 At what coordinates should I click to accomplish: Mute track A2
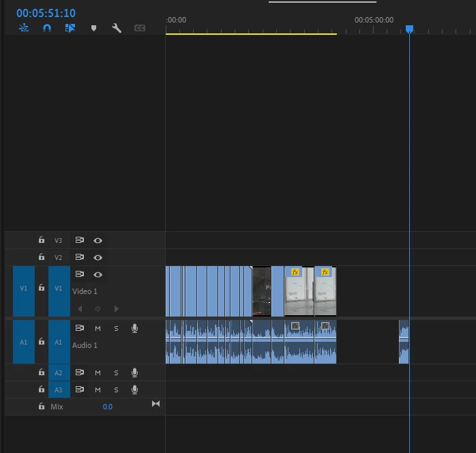click(x=98, y=373)
